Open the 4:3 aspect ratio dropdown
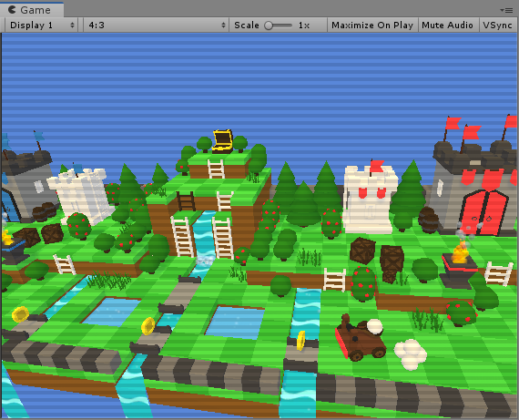The height and width of the screenshot is (420, 519). [x=156, y=26]
